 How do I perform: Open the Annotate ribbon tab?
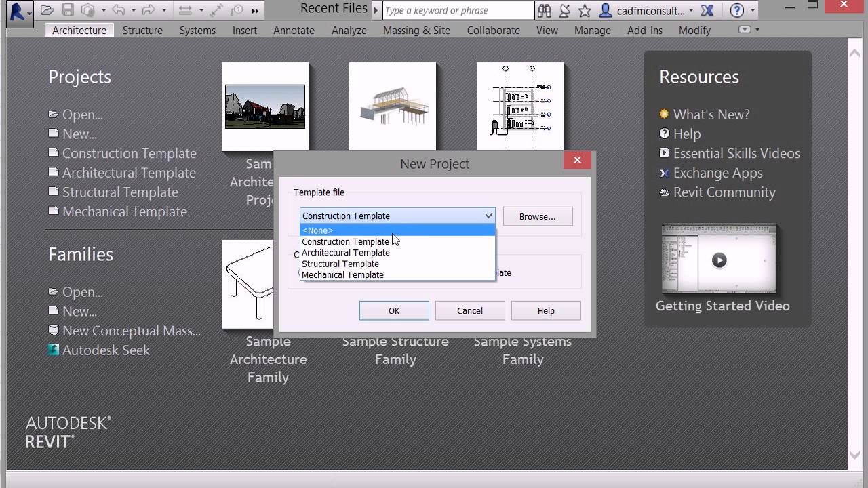point(294,30)
